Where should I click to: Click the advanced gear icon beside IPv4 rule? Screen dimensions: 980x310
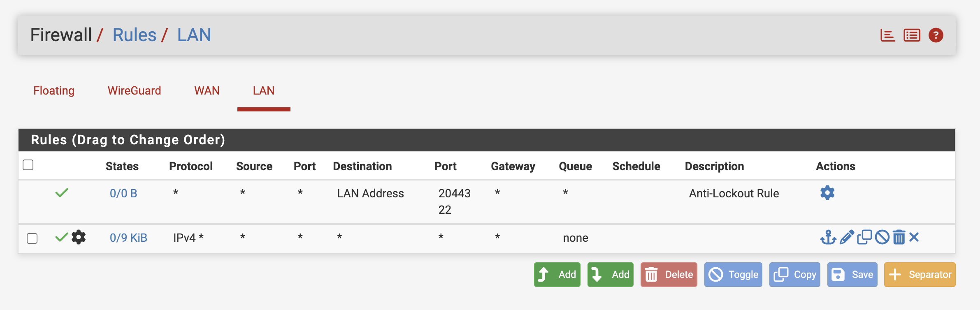click(x=79, y=237)
